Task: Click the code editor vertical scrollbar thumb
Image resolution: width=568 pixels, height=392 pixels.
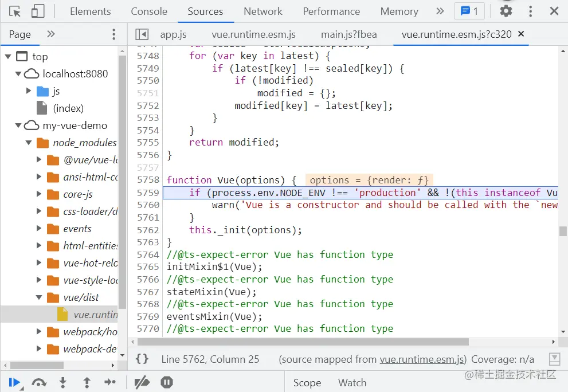Action: 563,231
